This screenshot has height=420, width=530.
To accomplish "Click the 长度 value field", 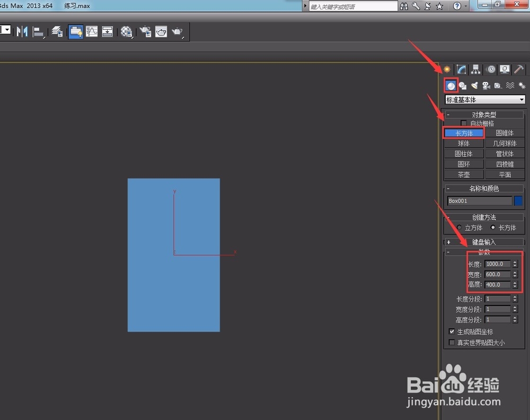I will pos(498,264).
